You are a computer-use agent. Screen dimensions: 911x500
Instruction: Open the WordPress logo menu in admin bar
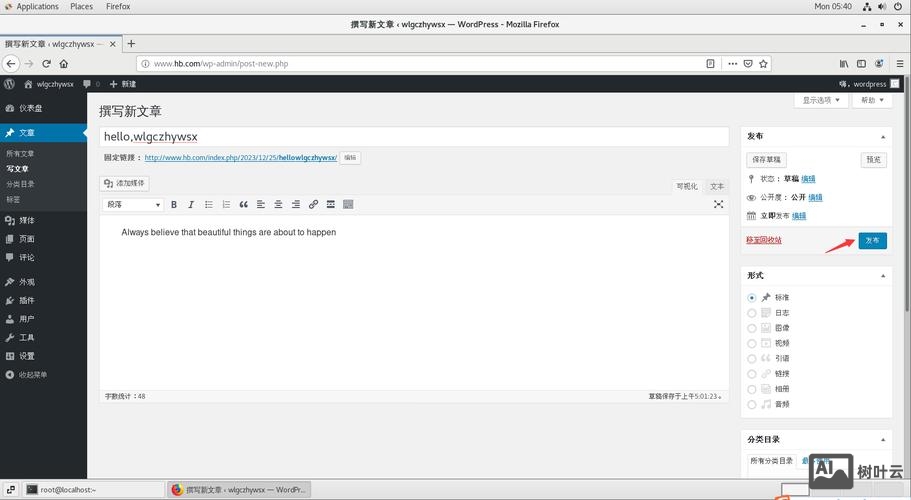9,84
